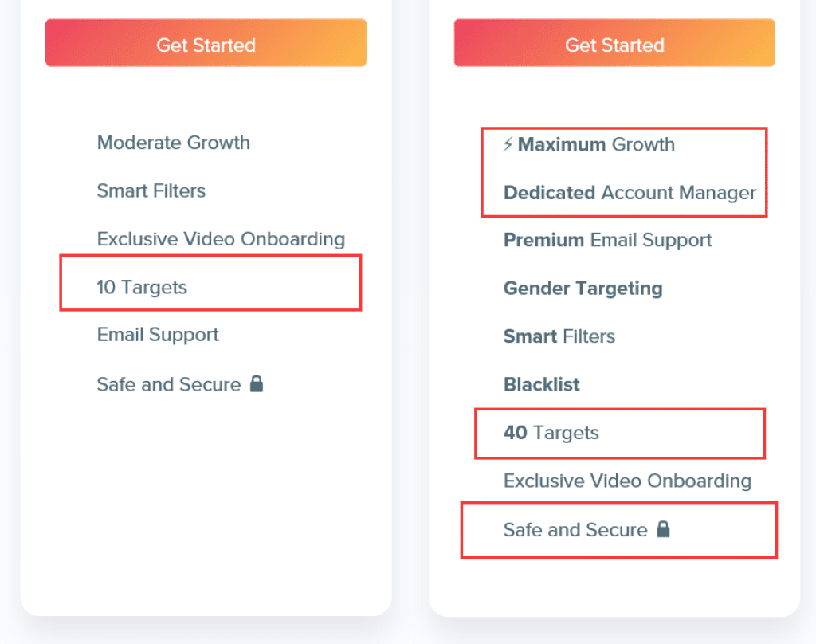Click the Blacklist feature
The width and height of the screenshot is (816, 644).
pos(541,384)
